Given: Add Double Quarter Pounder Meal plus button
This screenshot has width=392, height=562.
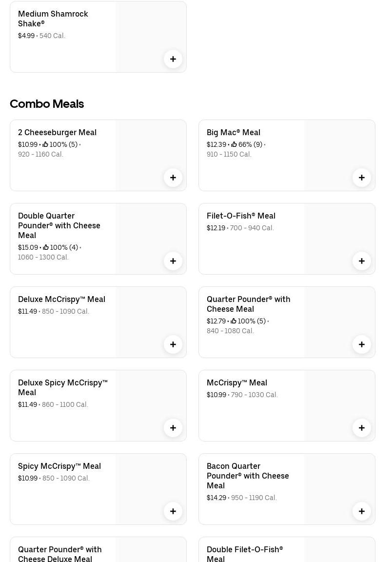Looking at the screenshot, I should click(173, 261).
